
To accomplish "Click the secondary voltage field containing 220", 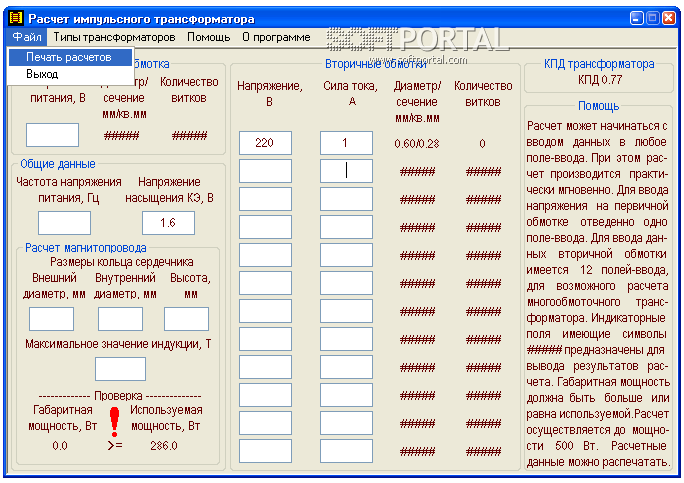I will (265, 143).
